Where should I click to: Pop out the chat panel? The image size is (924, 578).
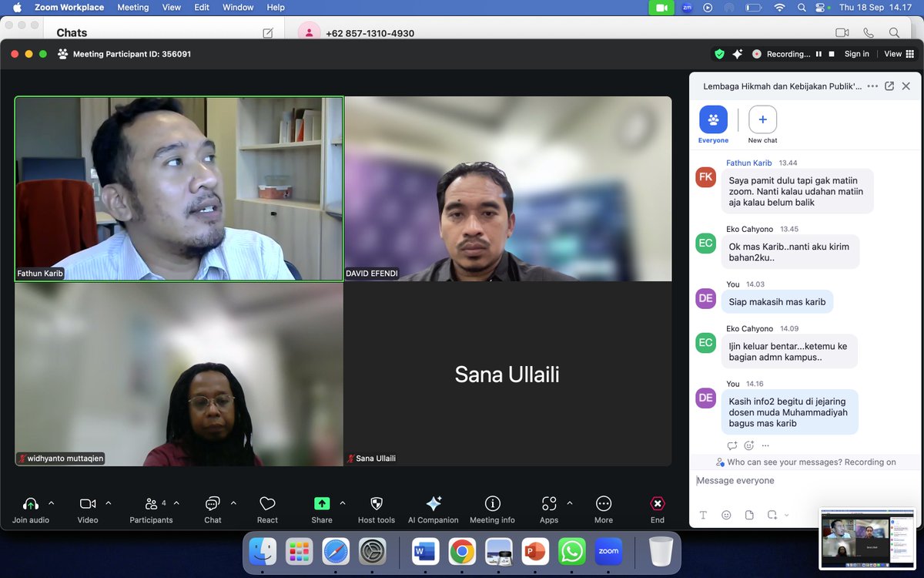[x=889, y=86]
